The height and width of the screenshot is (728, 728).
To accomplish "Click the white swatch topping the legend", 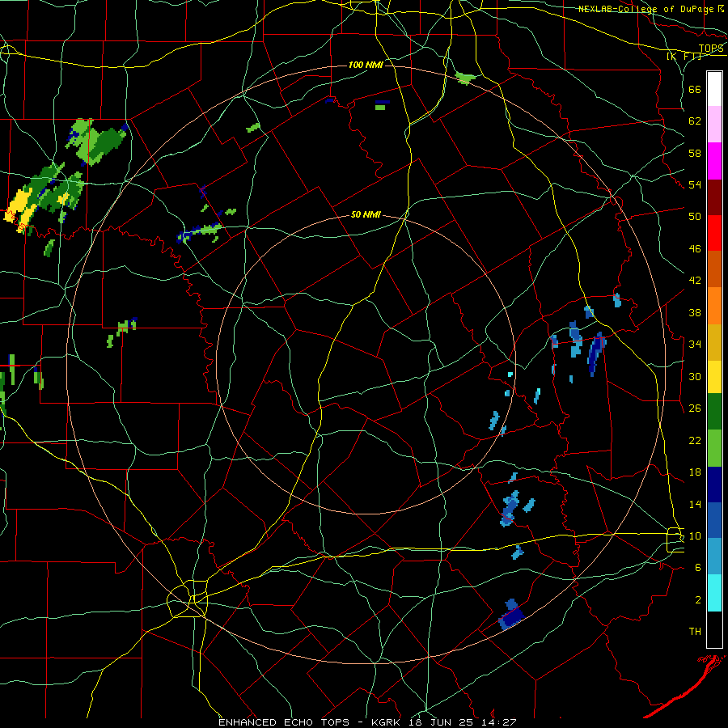I will click(714, 89).
